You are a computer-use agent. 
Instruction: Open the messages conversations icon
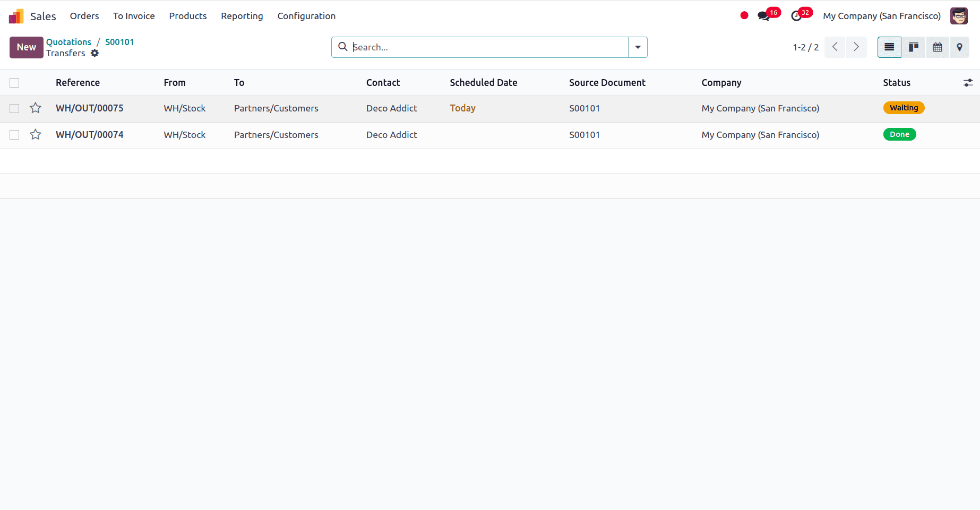point(764,16)
